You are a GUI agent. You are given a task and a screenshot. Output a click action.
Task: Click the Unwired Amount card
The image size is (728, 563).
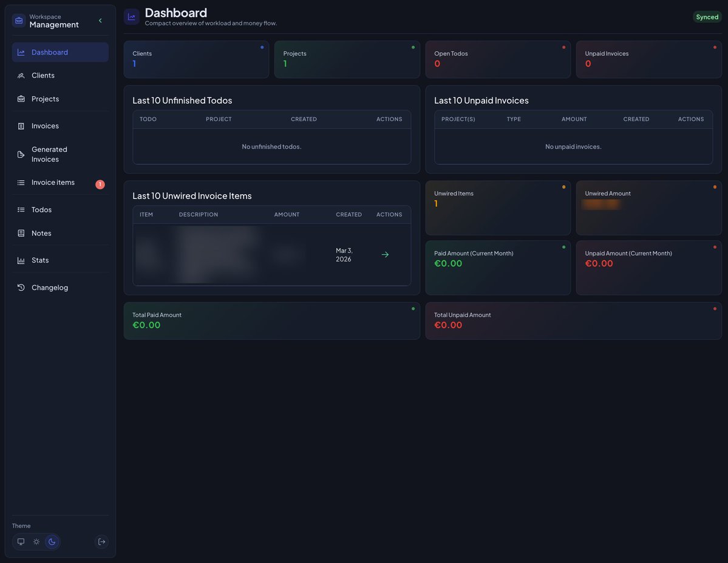(648, 207)
